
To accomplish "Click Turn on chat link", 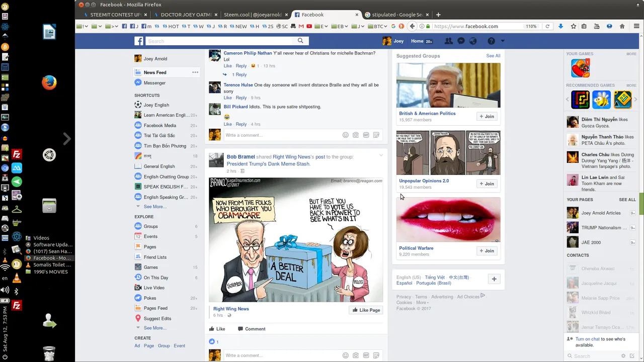I will [588, 339].
